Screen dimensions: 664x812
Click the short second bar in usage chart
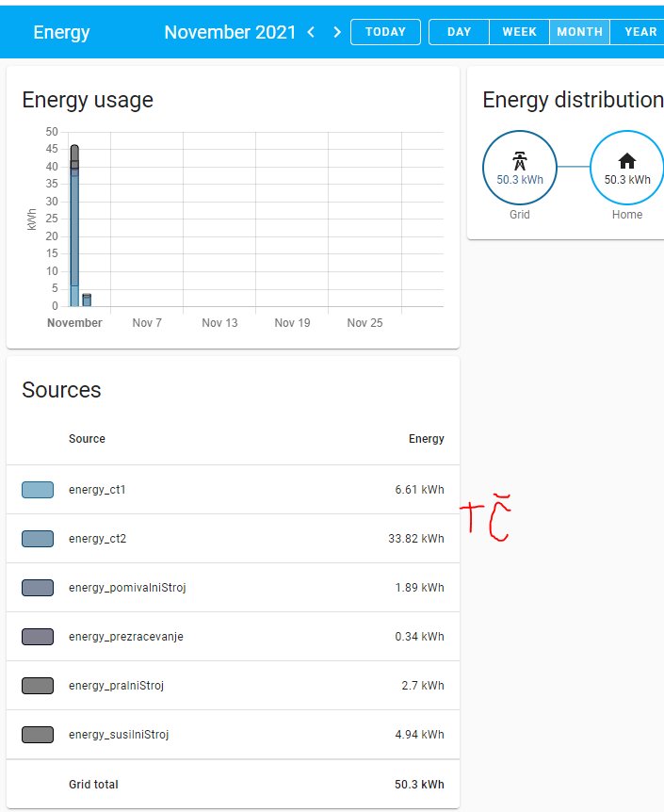[87, 300]
